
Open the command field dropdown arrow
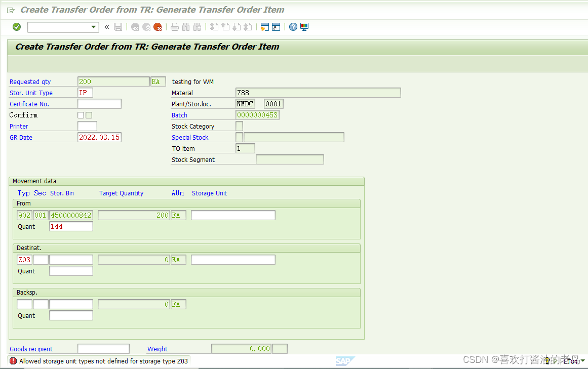pos(93,27)
